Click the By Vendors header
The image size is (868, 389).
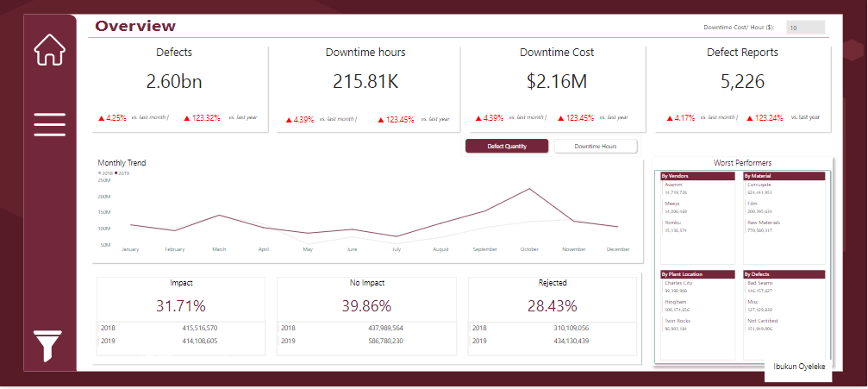point(697,176)
